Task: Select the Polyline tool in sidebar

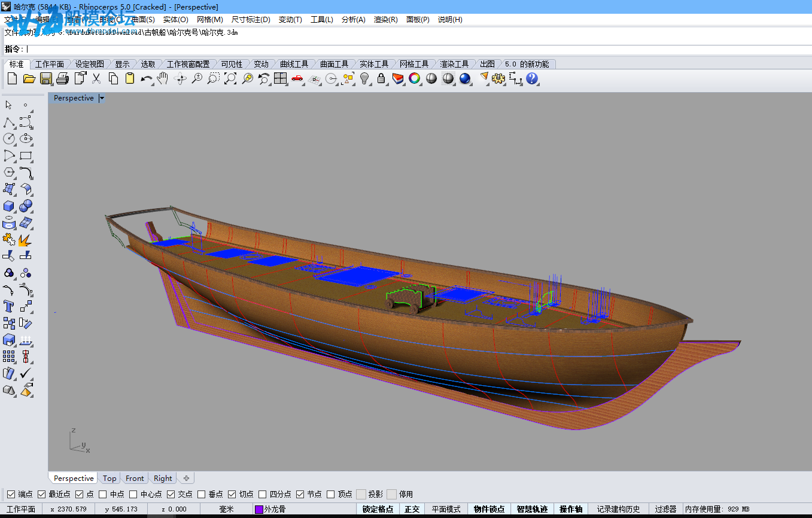Action: coord(9,122)
